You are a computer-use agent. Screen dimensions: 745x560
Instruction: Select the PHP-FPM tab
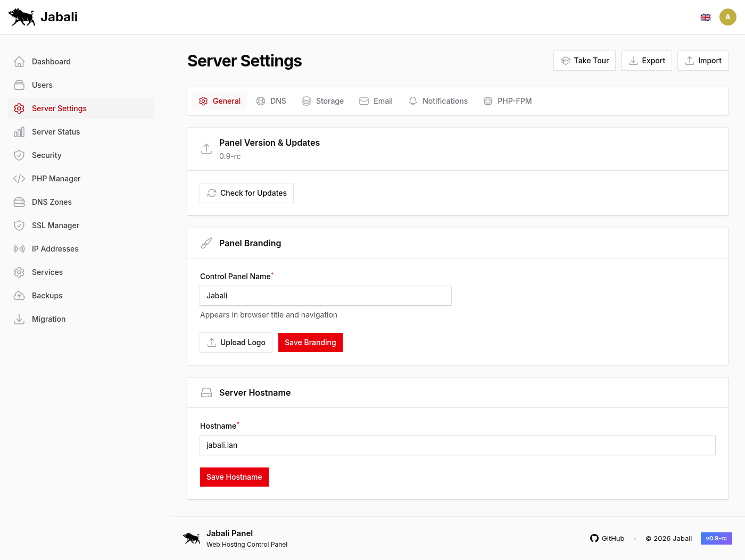[x=508, y=101]
